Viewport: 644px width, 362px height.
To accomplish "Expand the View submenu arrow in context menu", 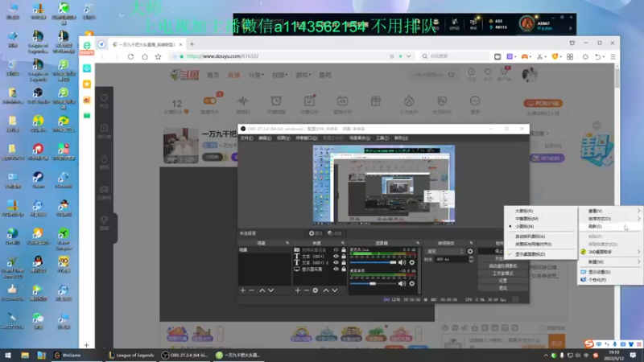I will [638, 211].
